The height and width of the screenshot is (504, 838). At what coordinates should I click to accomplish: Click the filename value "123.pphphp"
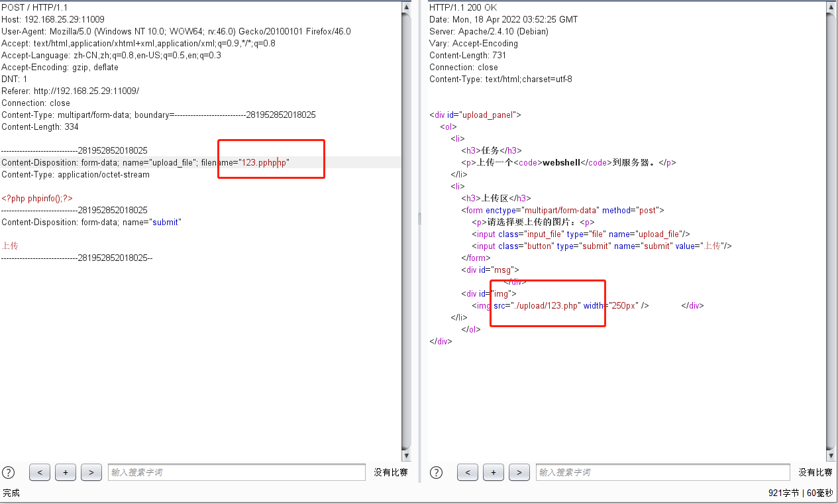(x=264, y=162)
